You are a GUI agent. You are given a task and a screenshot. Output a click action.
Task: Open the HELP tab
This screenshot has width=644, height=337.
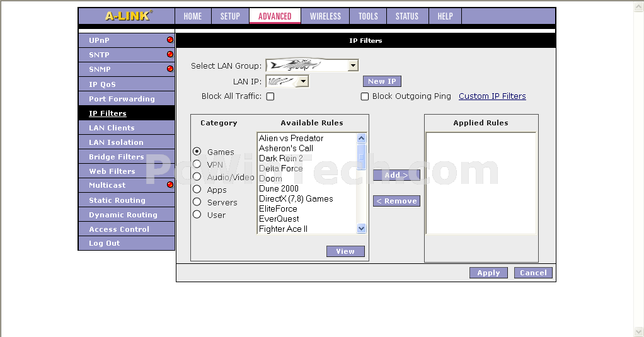[x=446, y=16]
